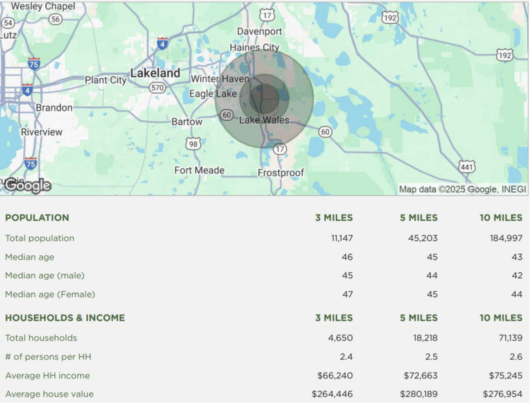Click Route 60 shield left of Lake Wales

point(227,115)
